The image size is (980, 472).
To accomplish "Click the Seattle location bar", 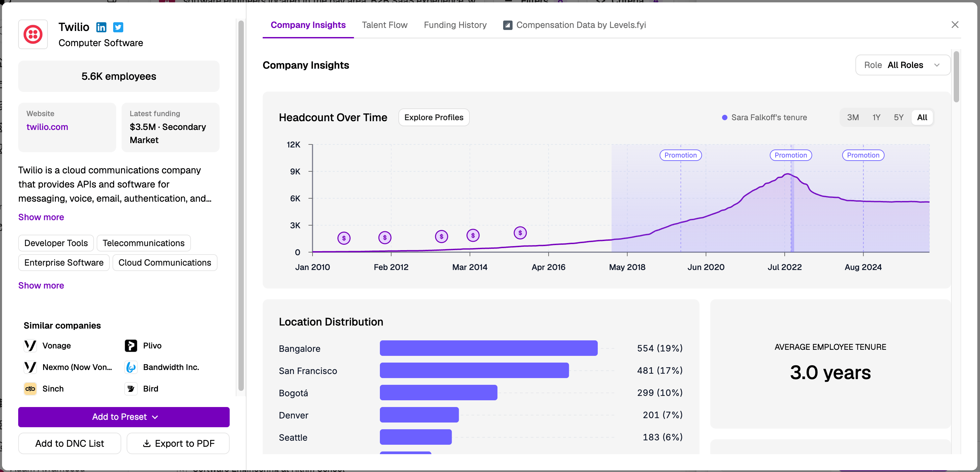I will coord(416,437).
